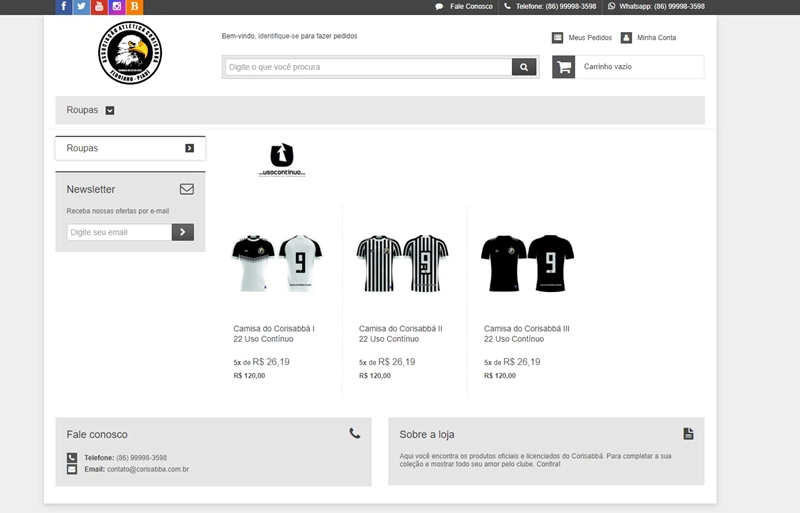Click the Meus Pedidos list icon
800x513 pixels.
[558, 38]
